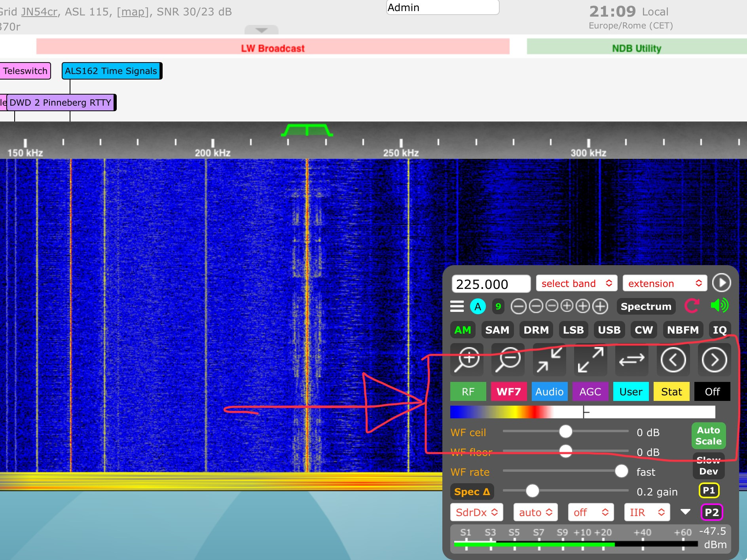Click the Slow Dev button
Viewport: 747px width, 560px height.
pyautogui.click(x=708, y=466)
